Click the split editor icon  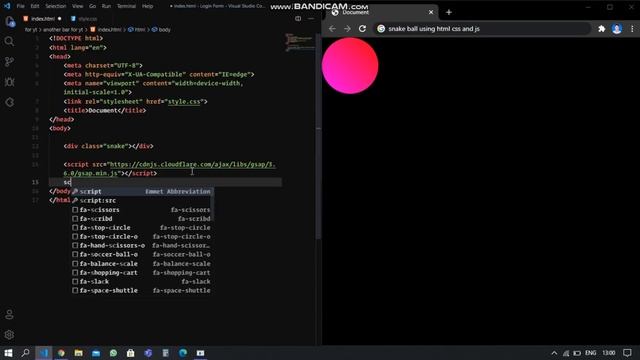click(298, 18)
